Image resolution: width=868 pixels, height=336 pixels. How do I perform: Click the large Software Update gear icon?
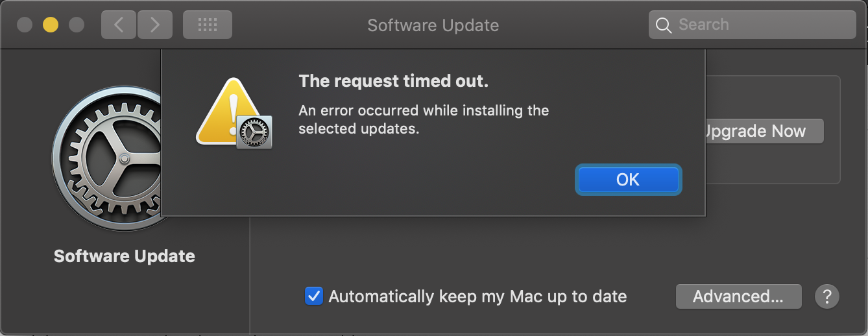pos(107,159)
